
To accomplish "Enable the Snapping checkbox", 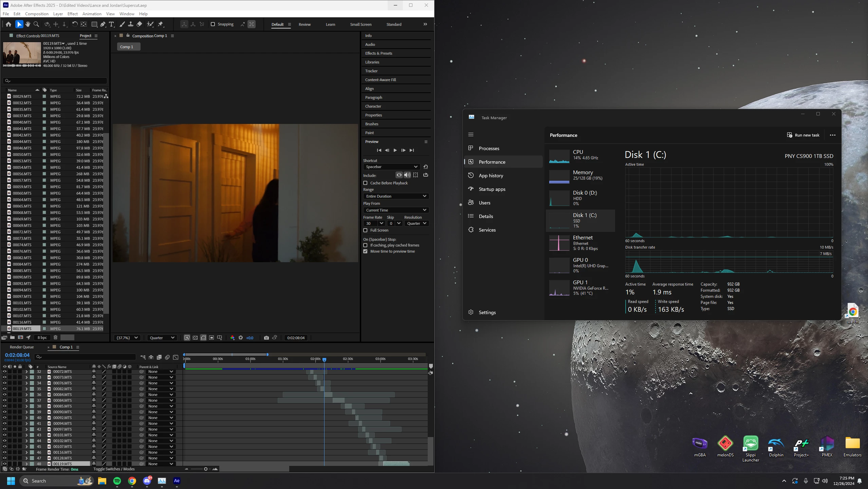I will [x=213, y=24].
